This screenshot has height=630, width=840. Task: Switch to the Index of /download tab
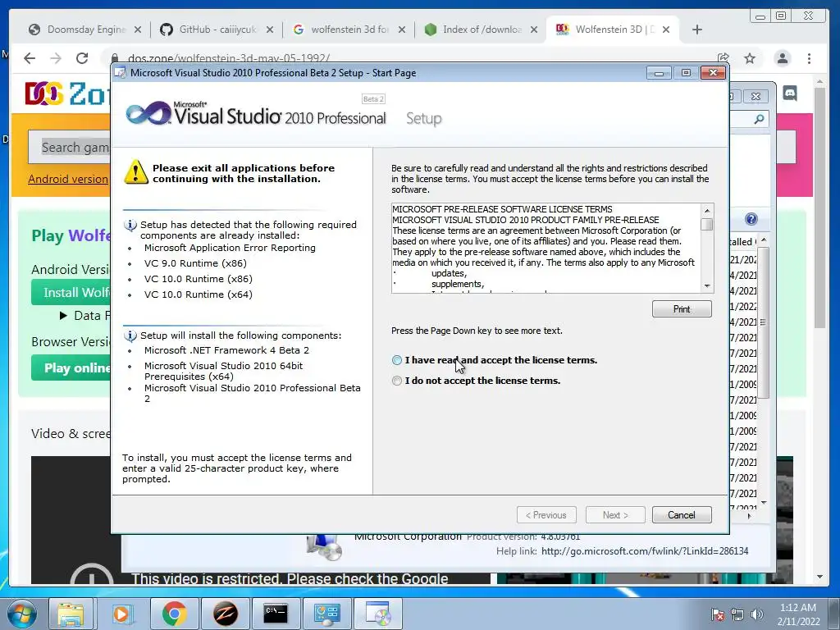click(x=481, y=30)
